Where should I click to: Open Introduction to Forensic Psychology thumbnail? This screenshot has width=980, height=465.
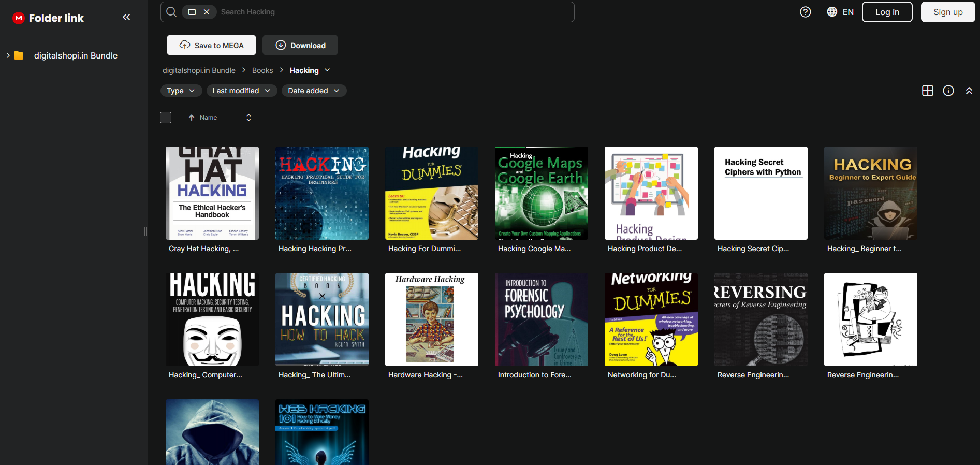(542, 319)
